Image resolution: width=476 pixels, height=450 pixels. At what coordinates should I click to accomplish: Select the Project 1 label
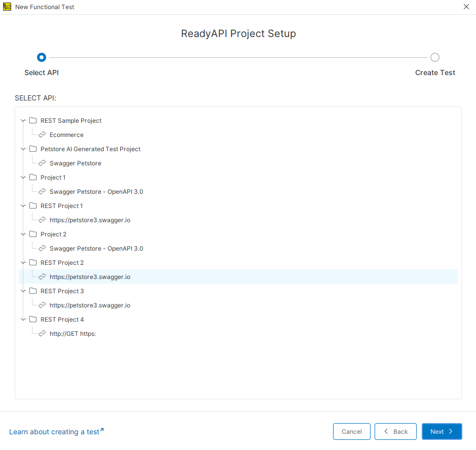[53, 178]
